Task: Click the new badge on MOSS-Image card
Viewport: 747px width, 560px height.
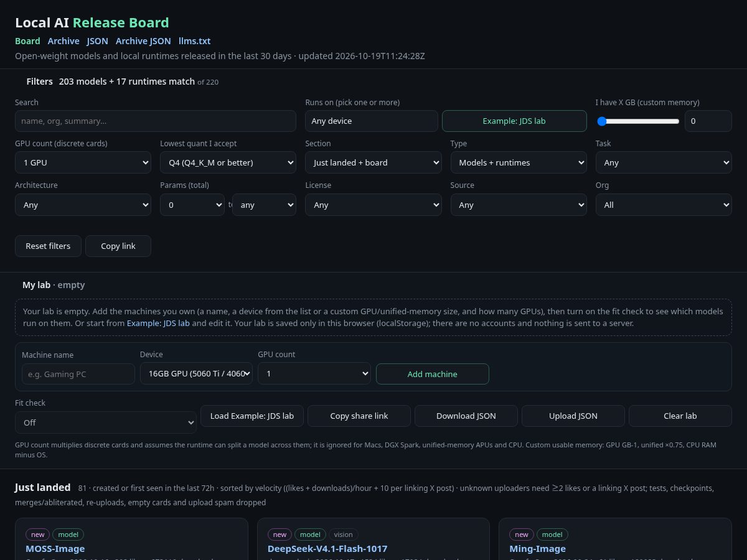Action: tap(38, 534)
